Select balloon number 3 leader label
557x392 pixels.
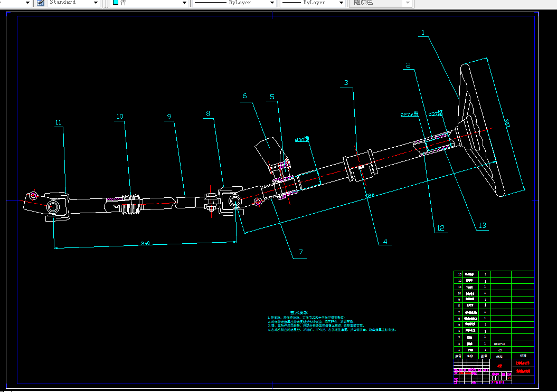pyautogui.click(x=346, y=83)
